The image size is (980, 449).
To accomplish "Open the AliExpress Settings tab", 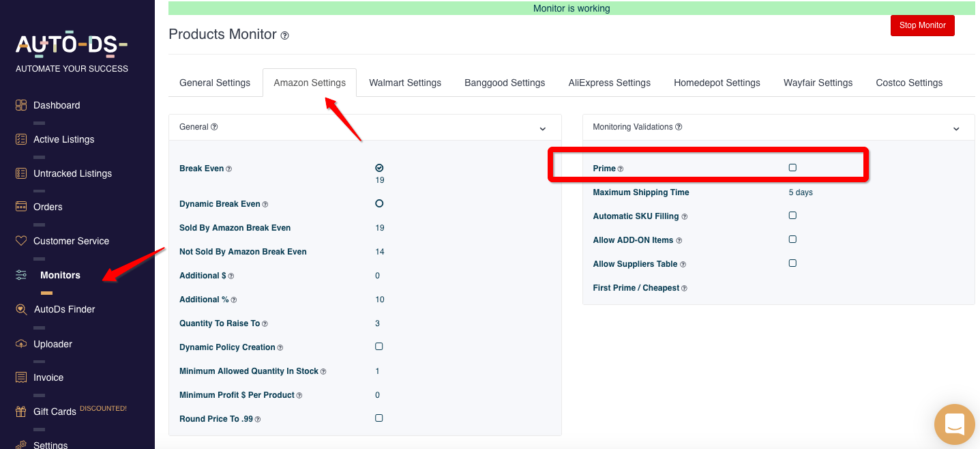I will point(610,83).
